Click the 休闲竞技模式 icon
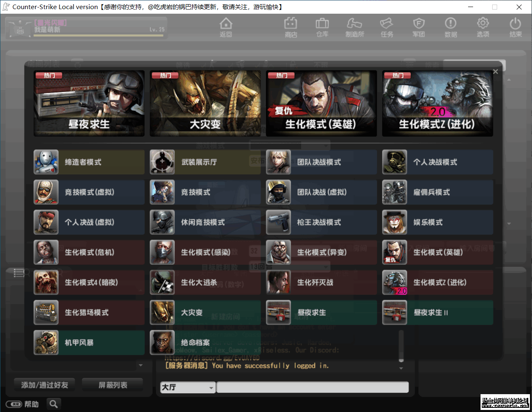This screenshot has width=532, height=412. click(x=162, y=222)
